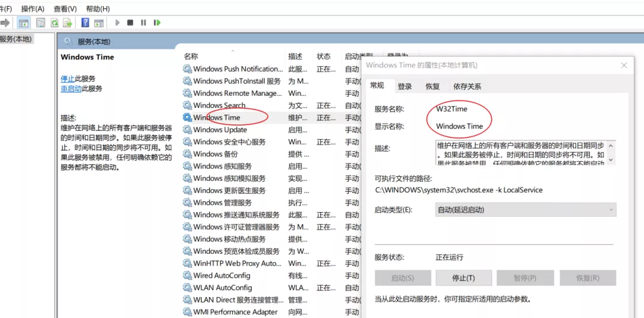644x318 pixels.
Task: Open the 文件(F) menu
Action: tap(6, 8)
